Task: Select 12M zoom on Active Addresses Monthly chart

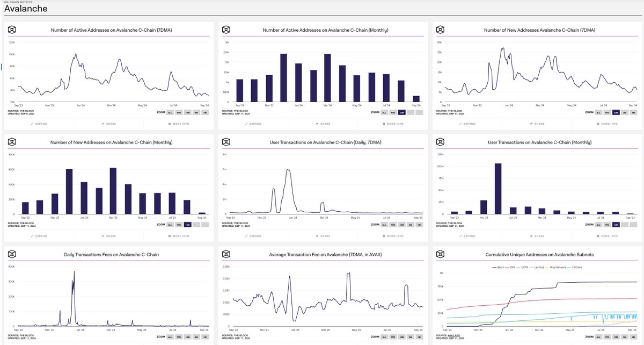Action: tap(401, 112)
